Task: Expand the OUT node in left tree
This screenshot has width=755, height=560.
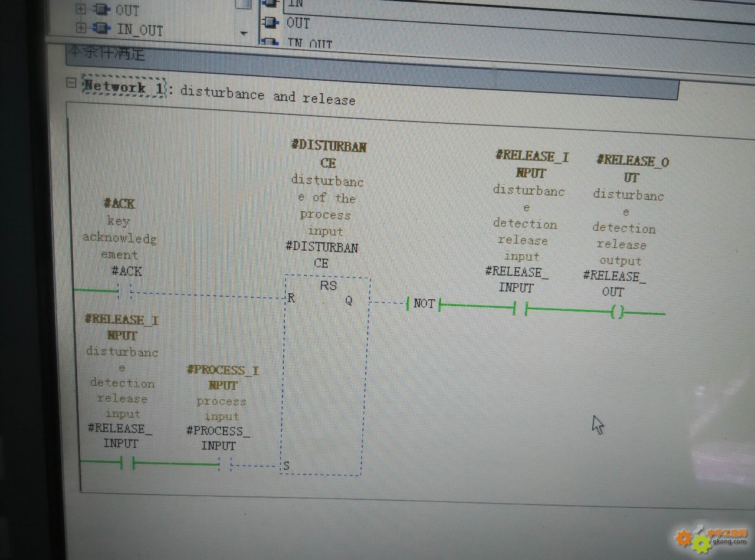Action: tap(81, 9)
